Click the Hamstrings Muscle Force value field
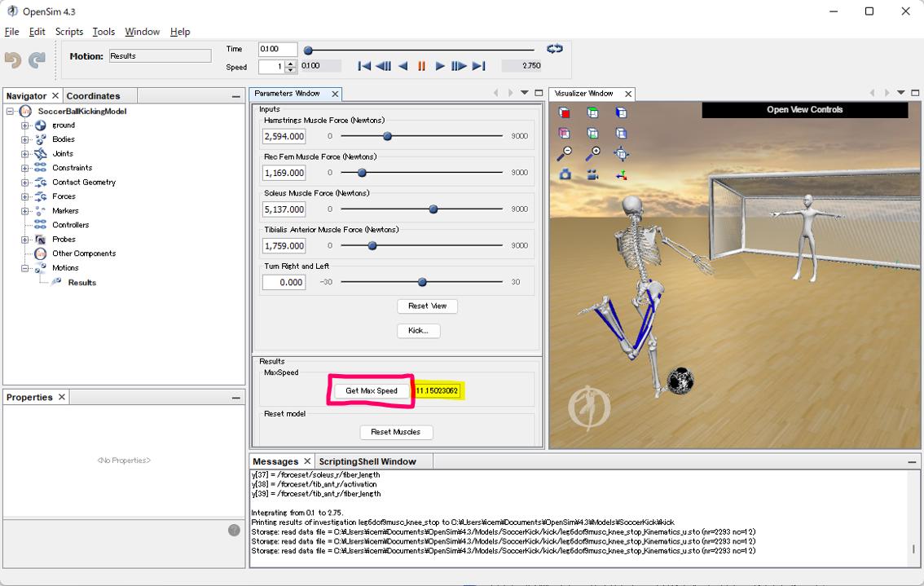The height and width of the screenshot is (586, 924). tap(284, 137)
